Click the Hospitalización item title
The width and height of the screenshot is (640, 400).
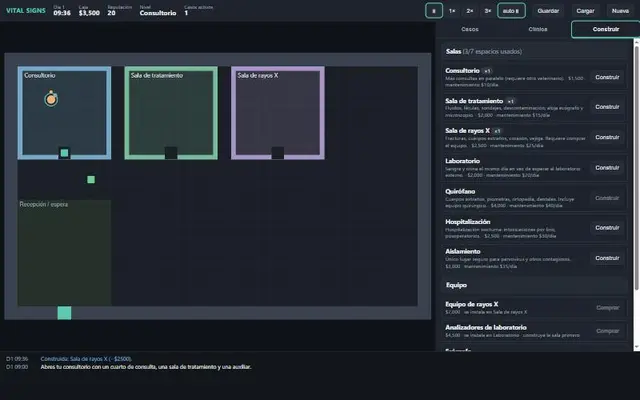click(468, 222)
